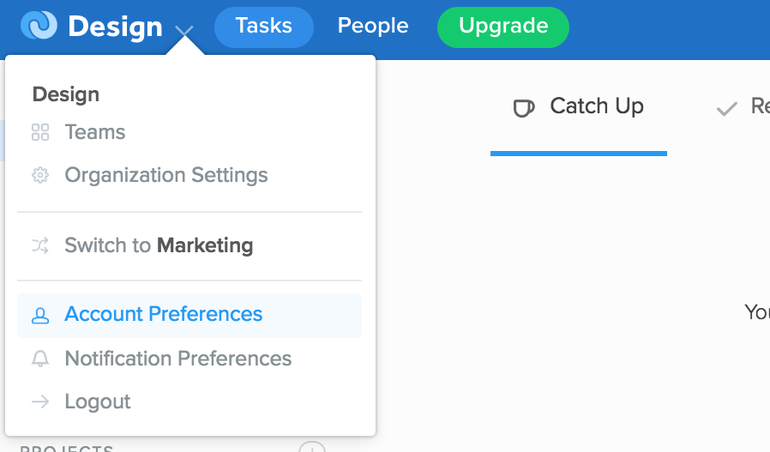
Task: Click the Notification Preferences bell icon
Action: click(40, 359)
